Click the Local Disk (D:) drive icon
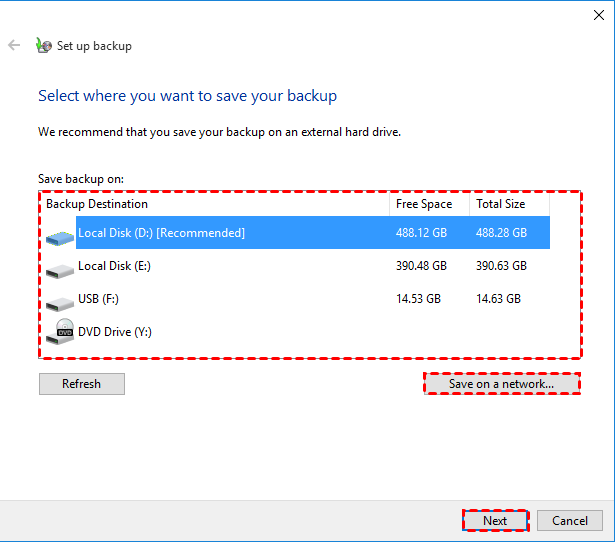 tap(60, 235)
